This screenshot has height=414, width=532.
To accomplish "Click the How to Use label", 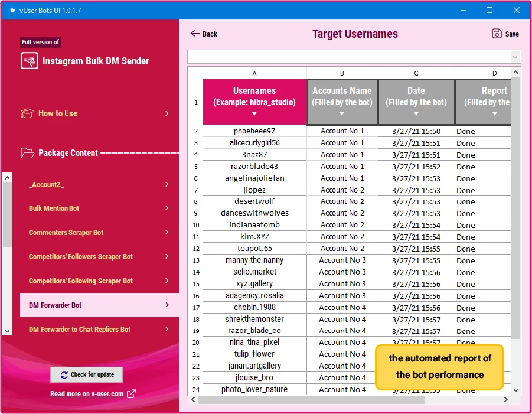I will (x=58, y=113).
